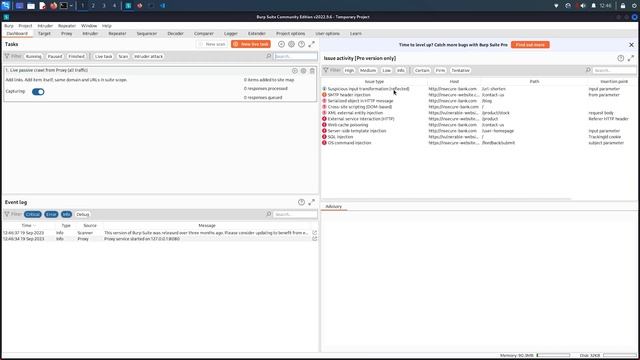Toggle the Live task filter

tap(104, 56)
